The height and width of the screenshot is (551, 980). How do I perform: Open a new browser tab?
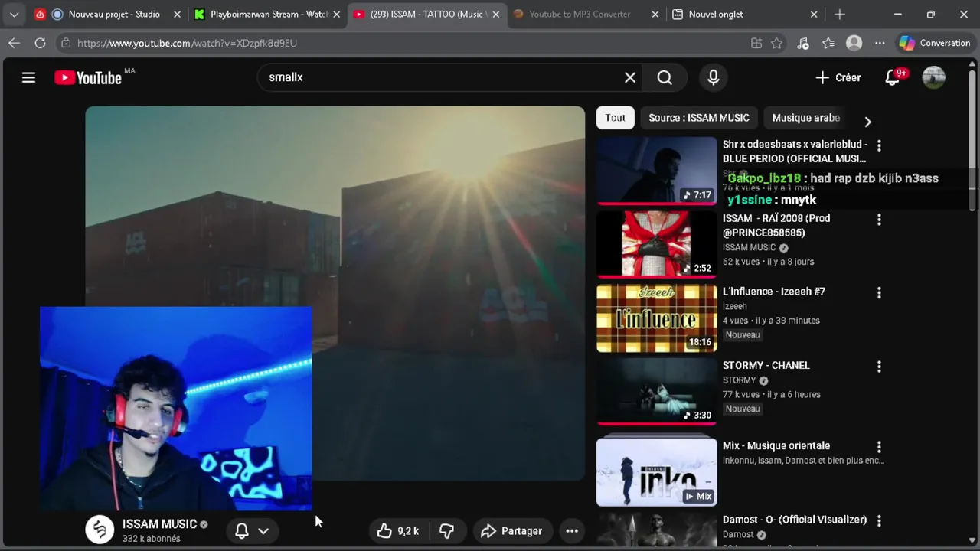click(840, 14)
